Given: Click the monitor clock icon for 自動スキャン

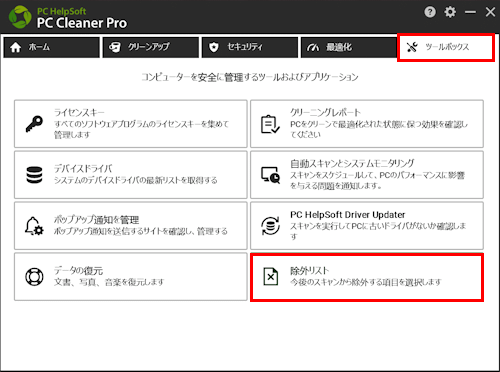Looking at the screenshot, I should click(x=270, y=175).
